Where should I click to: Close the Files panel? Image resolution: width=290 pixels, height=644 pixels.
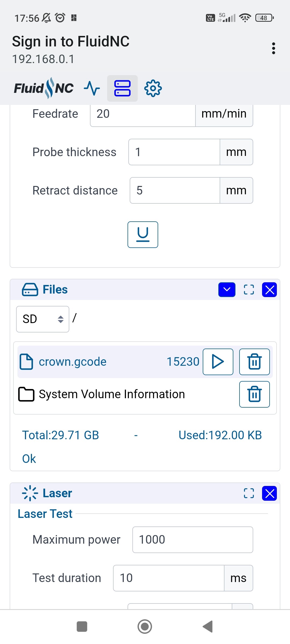point(269,290)
